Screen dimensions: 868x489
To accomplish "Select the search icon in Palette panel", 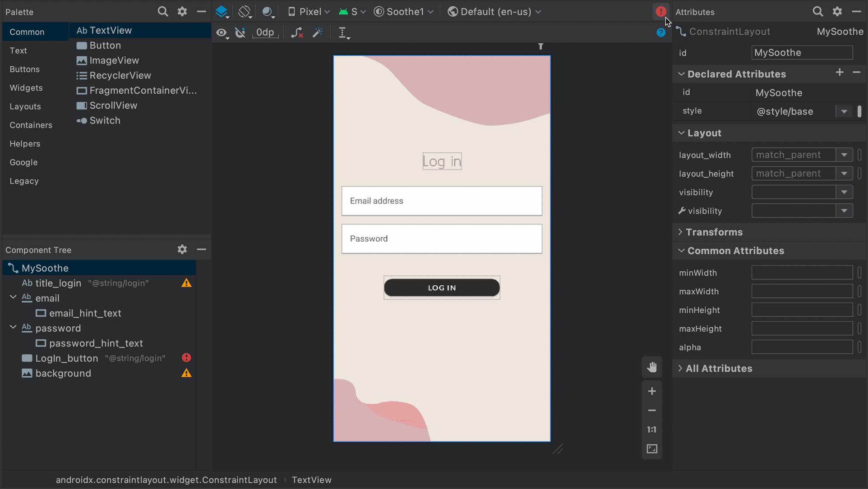I will pos(162,12).
